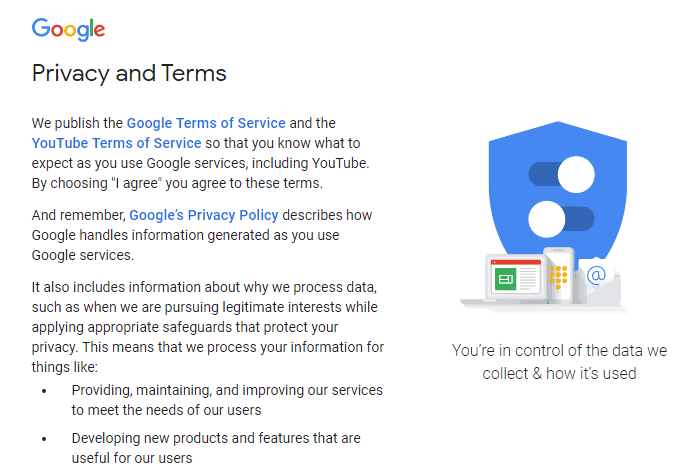Click the Privacy and Terms heading
The width and height of the screenshot is (700, 470).
129,73
